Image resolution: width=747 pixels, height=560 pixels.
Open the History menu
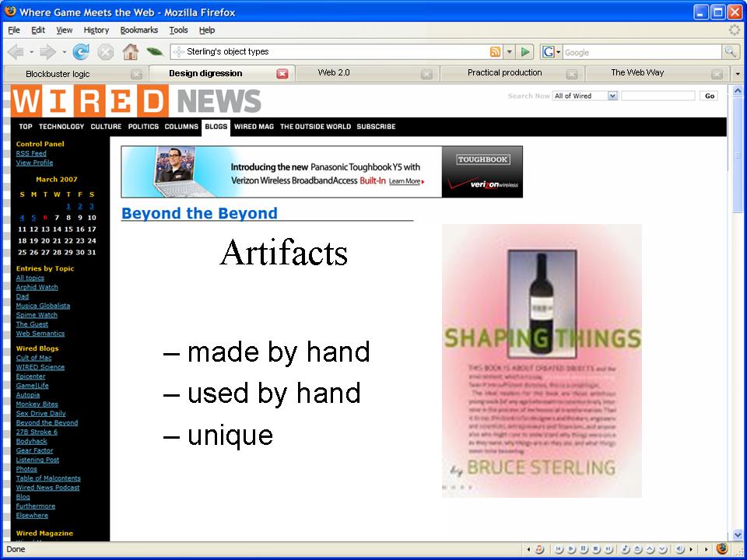coord(96,30)
